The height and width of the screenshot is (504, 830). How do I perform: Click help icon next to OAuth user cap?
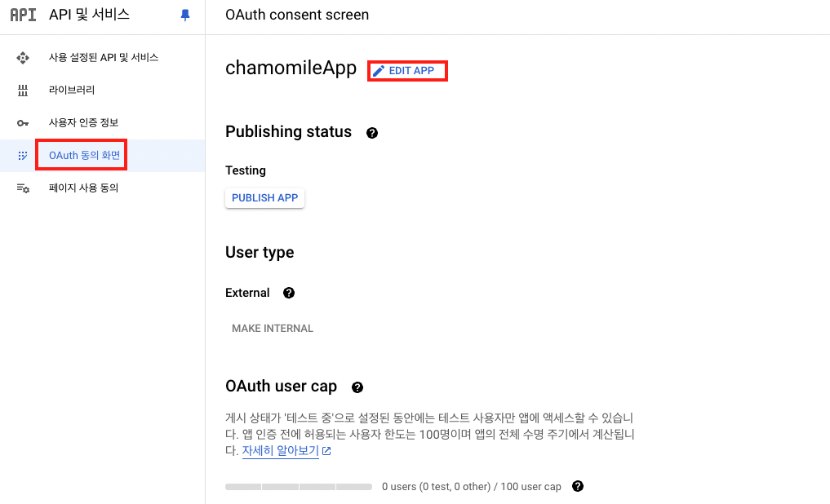[357, 387]
